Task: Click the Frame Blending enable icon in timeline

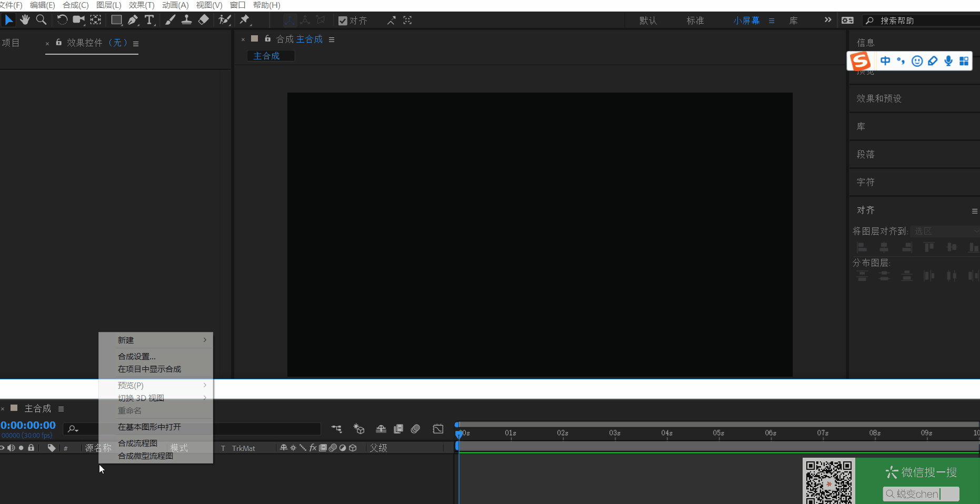Action: 398,429
